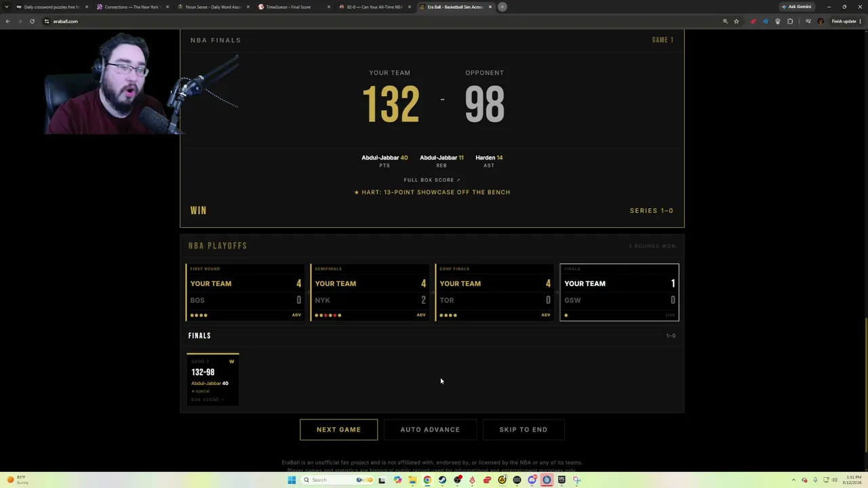Open the page zoom magnifier icon
This screenshot has width=868, height=488.
pyautogui.click(x=725, y=21)
